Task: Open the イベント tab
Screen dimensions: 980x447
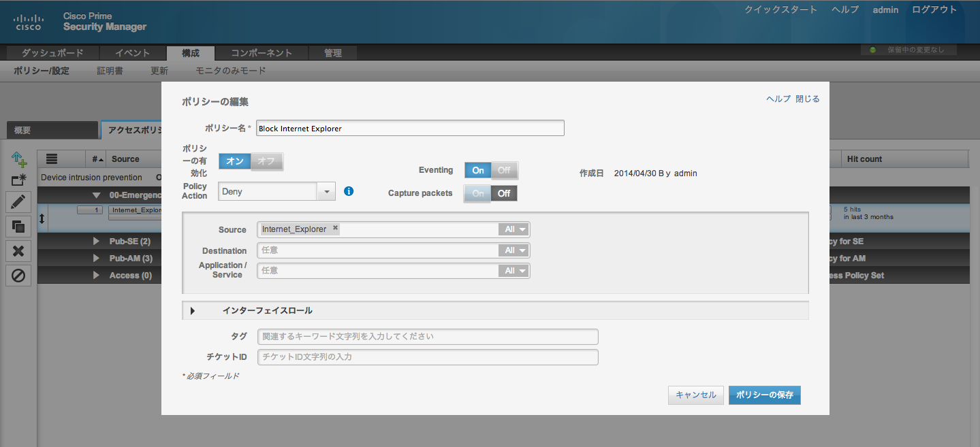Action: [x=132, y=53]
